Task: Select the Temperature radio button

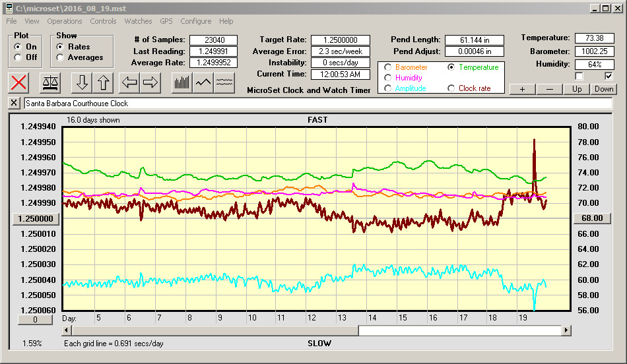Action: click(451, 67)
